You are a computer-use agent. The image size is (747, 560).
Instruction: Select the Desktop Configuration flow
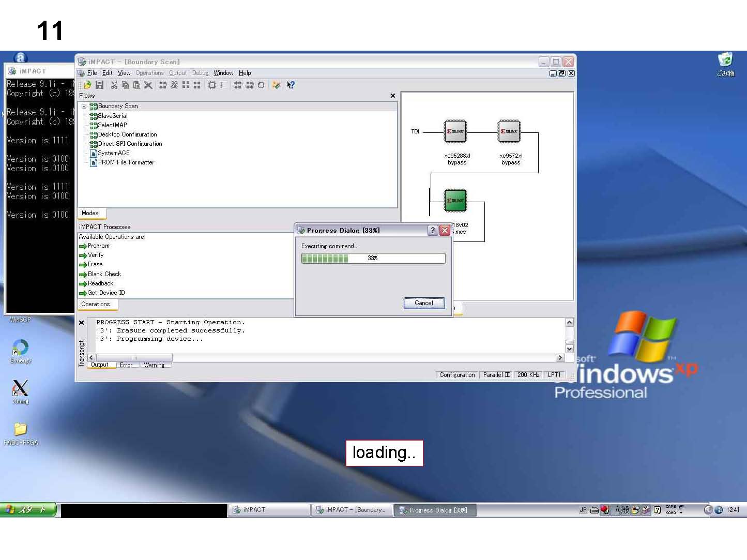(x=127, y=134)
